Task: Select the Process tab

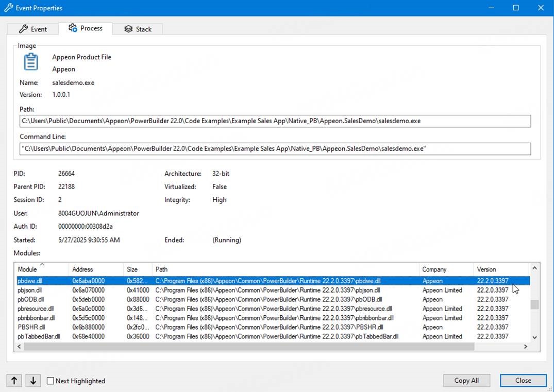Action: click(86, 28)
